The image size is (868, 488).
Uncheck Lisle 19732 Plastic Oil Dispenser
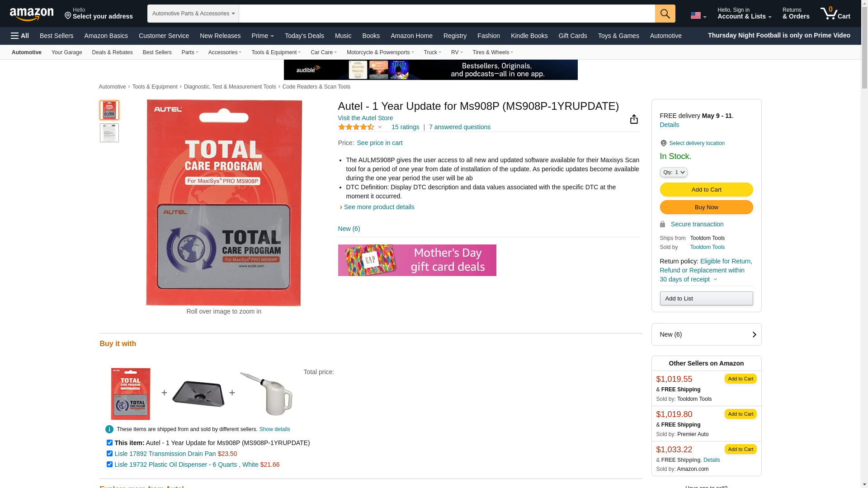pos(109,465)
